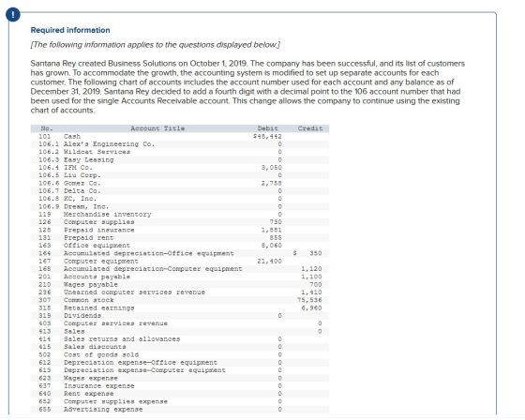The width and height of the screenshot is (525, 420).
Task: Select the Computer equipment debit 21,400
Action: pos(270,262)
